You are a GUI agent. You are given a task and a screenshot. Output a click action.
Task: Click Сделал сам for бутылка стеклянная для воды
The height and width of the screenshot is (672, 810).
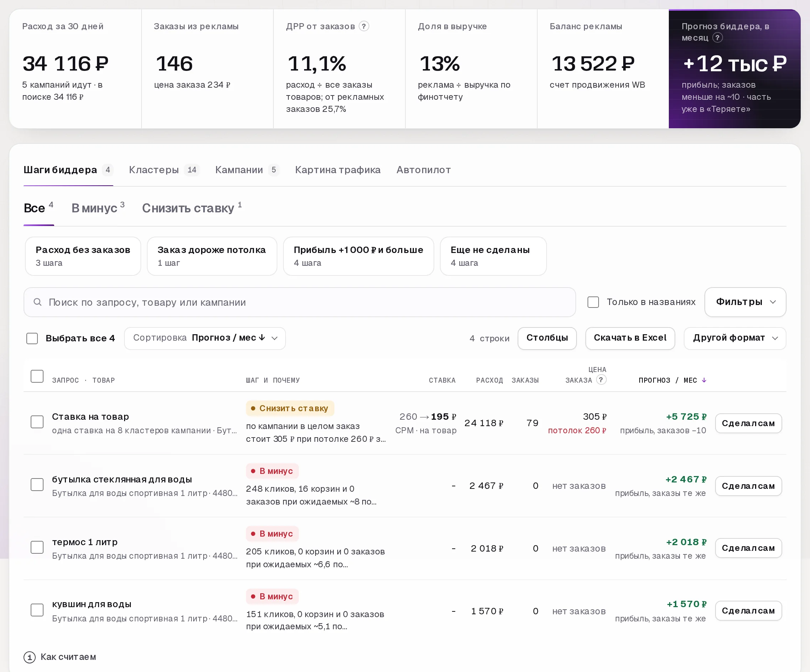(748, 486)
